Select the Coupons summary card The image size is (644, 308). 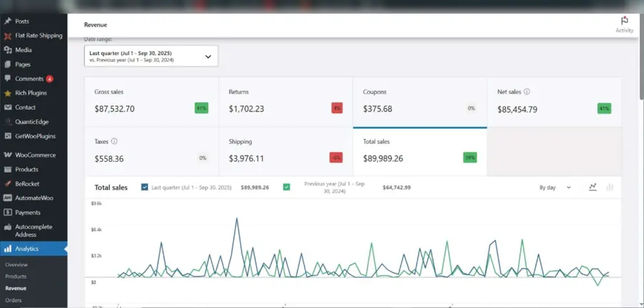420,102
